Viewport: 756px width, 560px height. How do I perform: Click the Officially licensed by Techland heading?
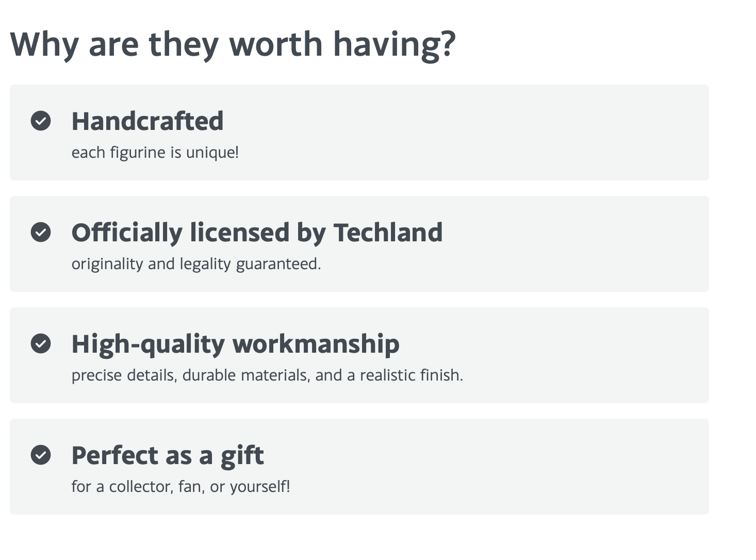(257, 233)
